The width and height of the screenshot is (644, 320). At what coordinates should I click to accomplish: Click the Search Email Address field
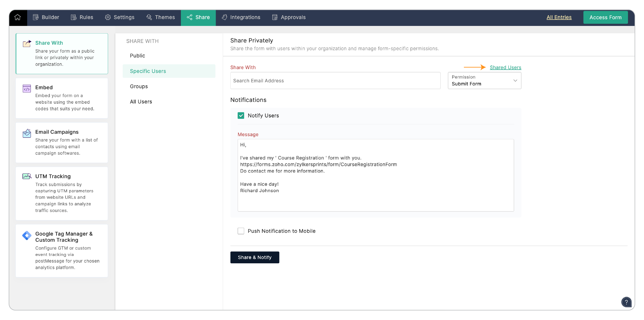pyautogui.click(x=335, y=81)
